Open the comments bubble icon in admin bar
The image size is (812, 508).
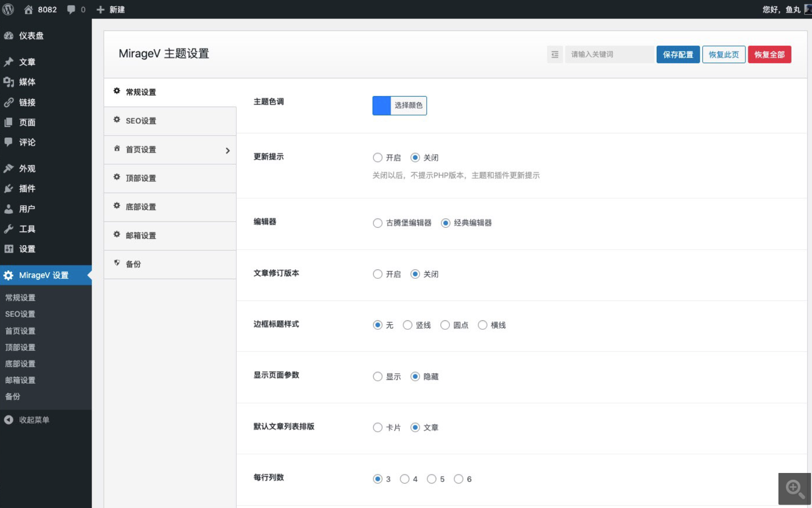[x=71, y=10]
